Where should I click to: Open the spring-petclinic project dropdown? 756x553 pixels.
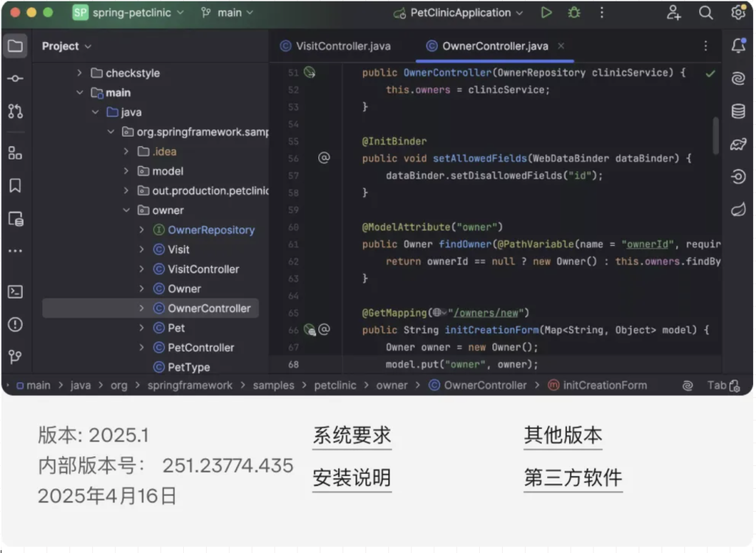[128, 13]
